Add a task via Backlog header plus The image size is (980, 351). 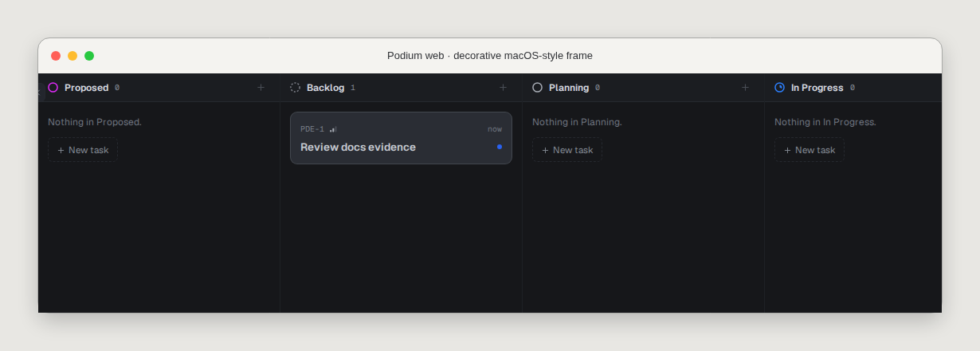point(503,88)
